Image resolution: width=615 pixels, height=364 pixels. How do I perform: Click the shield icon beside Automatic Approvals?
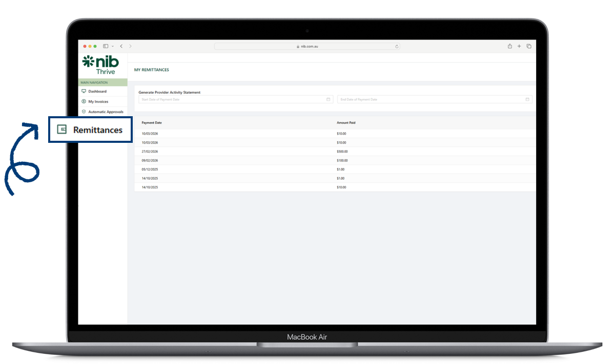pos(84,112)
